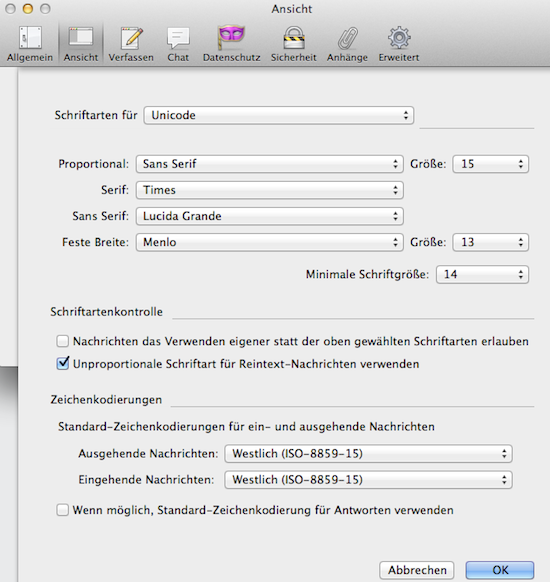Select the Ansicht toolbar icon

tap(81, 44)
